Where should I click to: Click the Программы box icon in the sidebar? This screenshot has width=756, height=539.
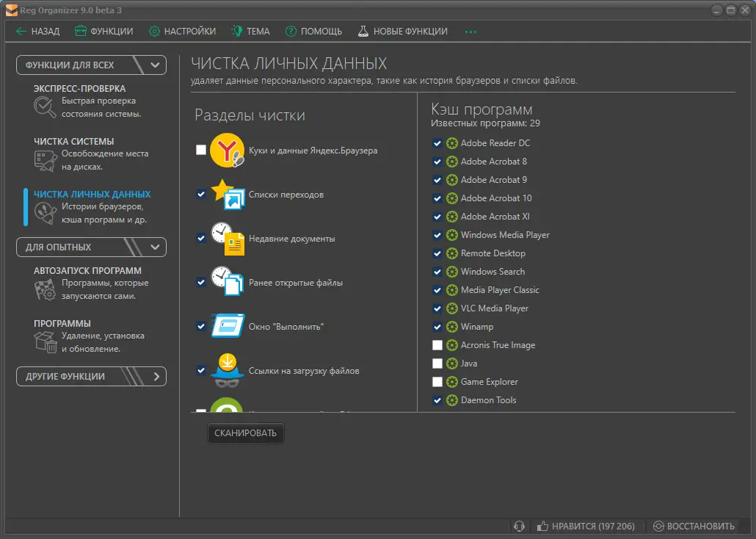point(46,341)
